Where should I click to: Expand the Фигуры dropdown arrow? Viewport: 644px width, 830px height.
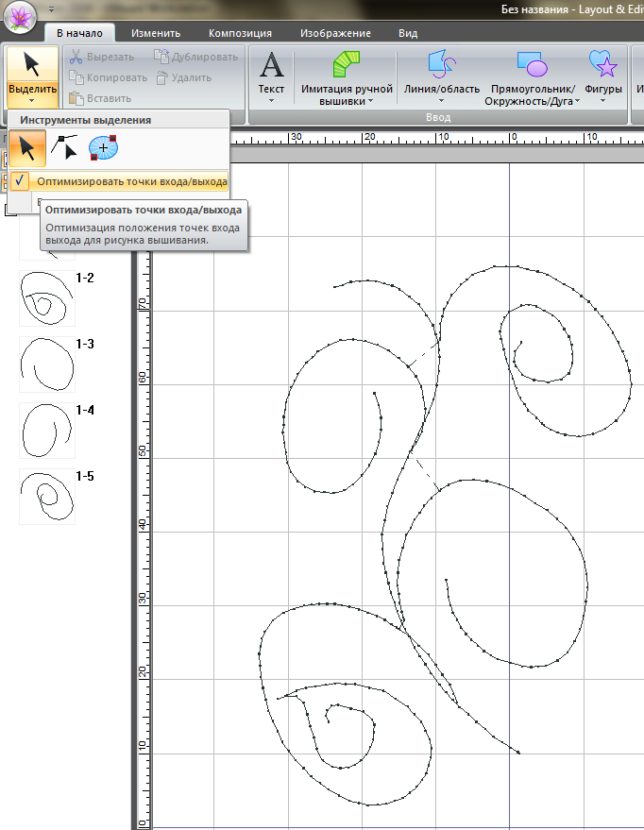click(x=602, y=100)
